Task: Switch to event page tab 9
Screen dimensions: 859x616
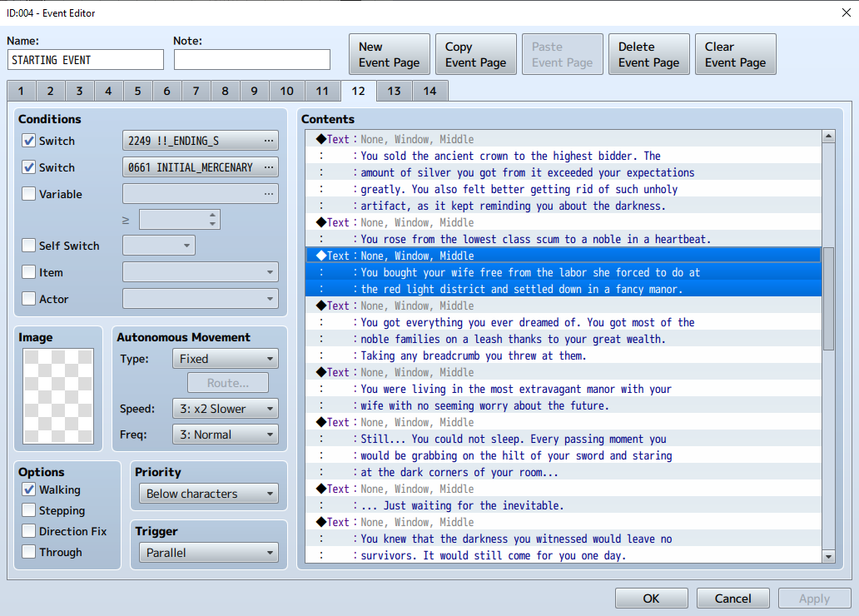Action: coord(254,91)
